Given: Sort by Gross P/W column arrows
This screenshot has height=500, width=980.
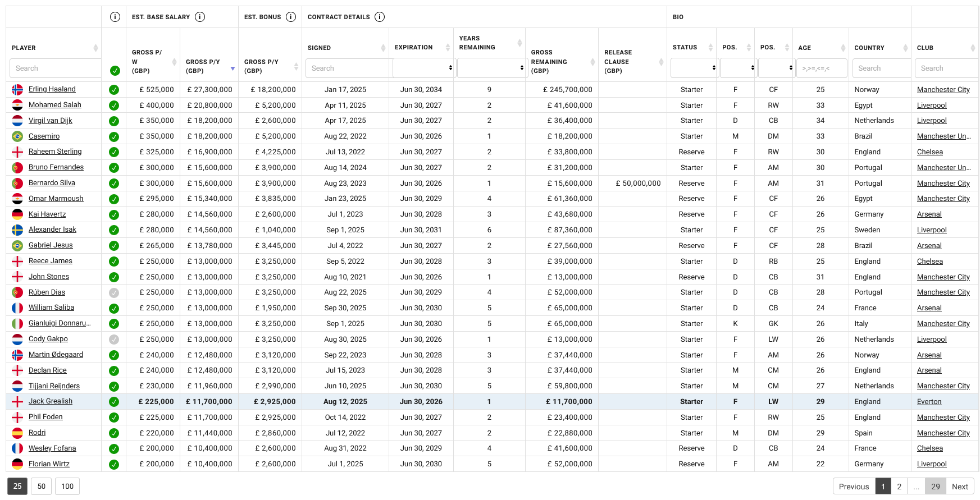Looking at the screenshot, I should pos(174,62).
